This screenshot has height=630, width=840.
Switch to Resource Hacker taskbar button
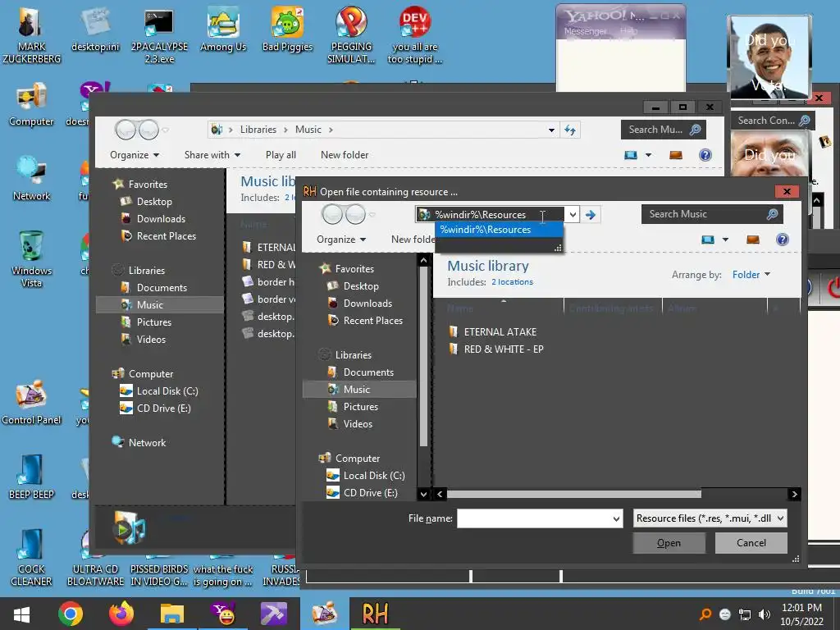click(375, 614)
